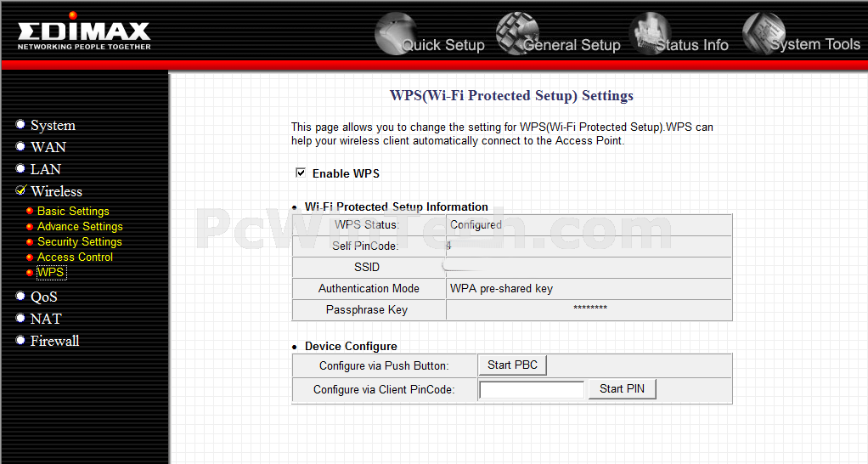Click the LAN bullet icon
The image size is (868, 464).
20,167
